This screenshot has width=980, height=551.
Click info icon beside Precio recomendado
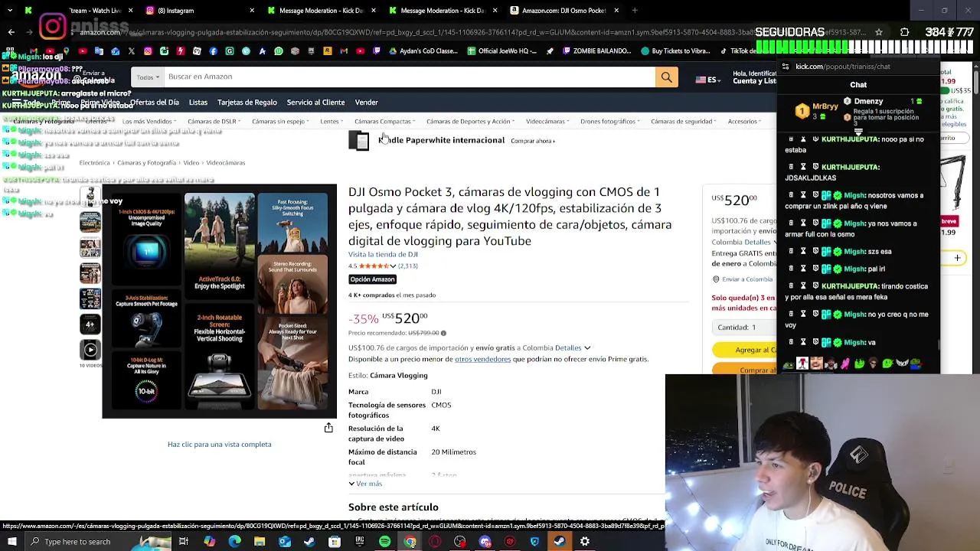(x=443, y=333)
